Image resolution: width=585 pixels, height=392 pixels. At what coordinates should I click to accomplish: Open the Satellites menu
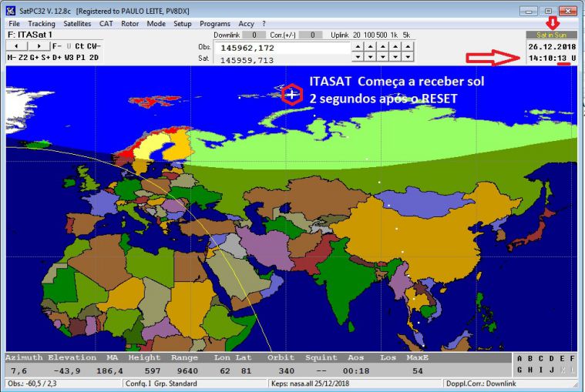(77, 24)
